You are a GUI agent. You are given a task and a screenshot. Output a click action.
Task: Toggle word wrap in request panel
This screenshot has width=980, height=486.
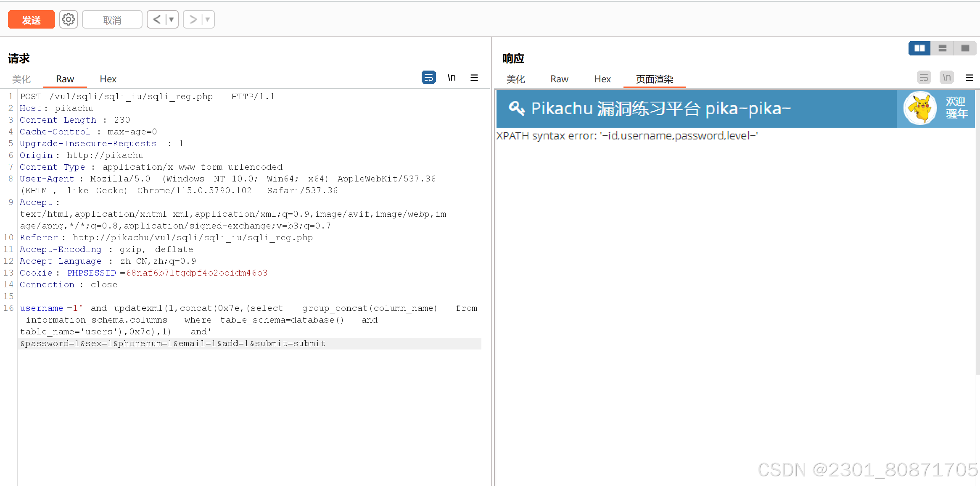click(428, 78)
